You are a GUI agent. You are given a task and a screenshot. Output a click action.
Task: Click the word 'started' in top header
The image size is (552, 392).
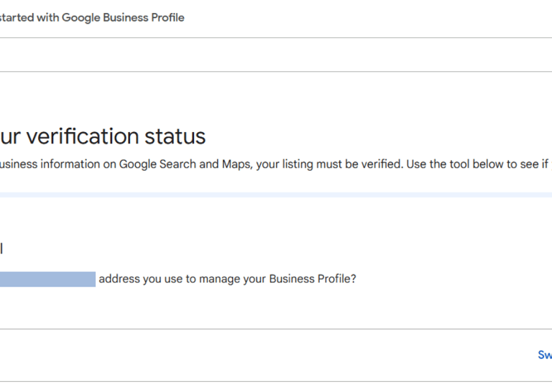click(18, 17)
